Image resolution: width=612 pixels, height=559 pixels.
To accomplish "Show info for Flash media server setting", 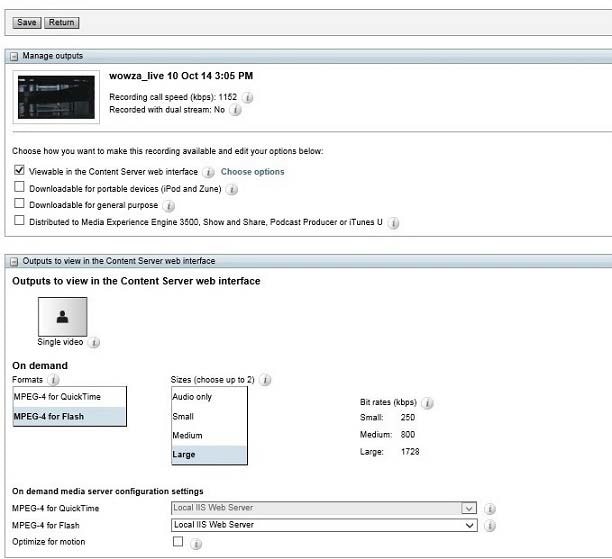I will (x=490, y=526).
